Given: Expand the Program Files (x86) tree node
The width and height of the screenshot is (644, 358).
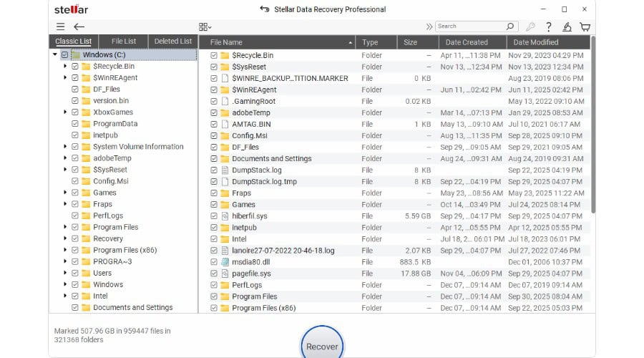Looking at the screenshot, I should coord(65,250).
